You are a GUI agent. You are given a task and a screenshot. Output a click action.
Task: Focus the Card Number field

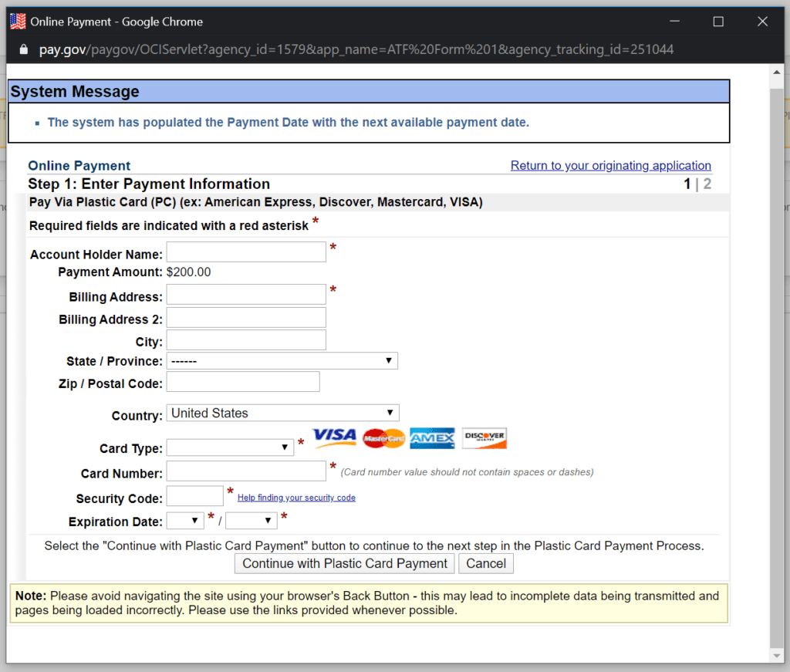(246, 471)
